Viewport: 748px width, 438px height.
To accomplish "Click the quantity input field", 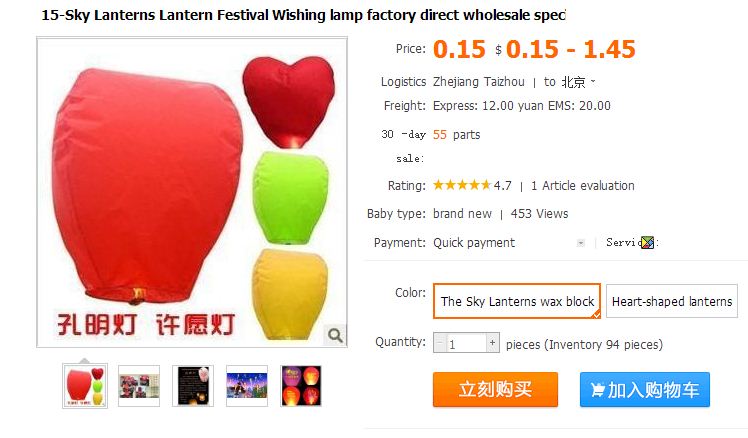I will pos(466,343).
